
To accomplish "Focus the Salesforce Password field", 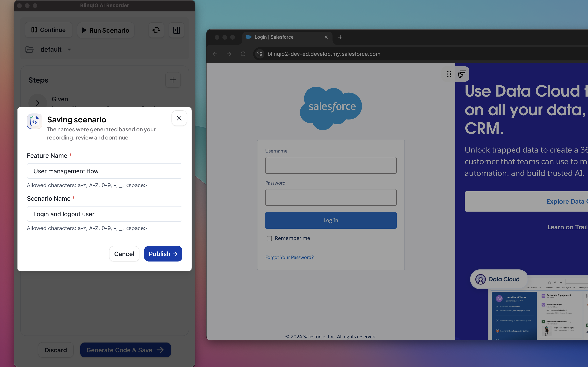I will [331, 197].
